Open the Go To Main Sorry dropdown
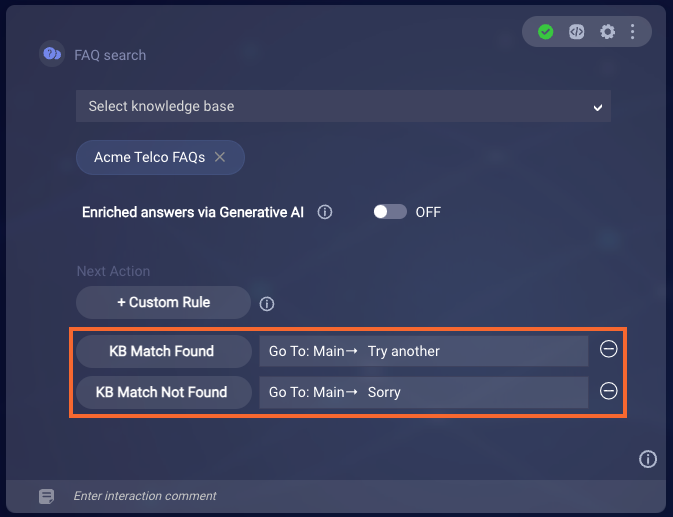The height and width of the screenshot is (517, 673). [x=424, y=392]
